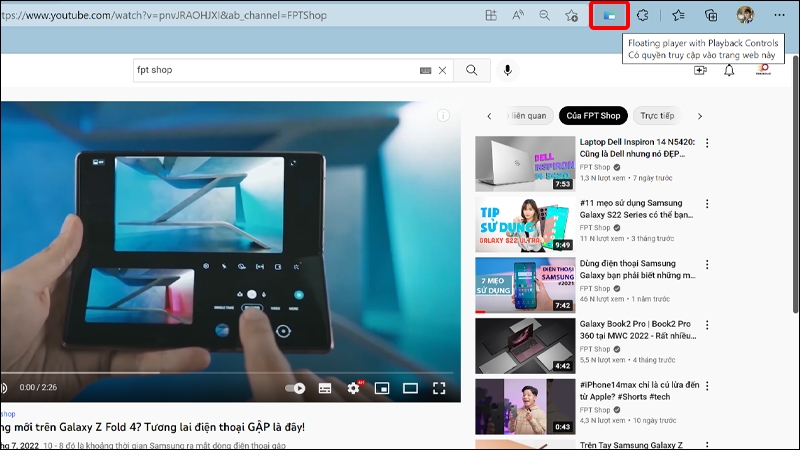Click the video info icon

click(x=443, y=116)
